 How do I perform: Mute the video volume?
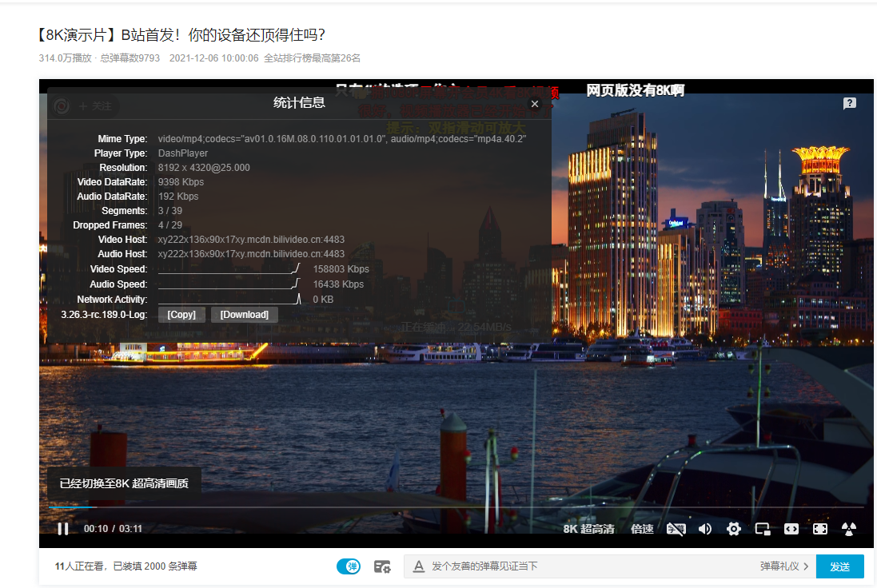pos(705,529)
